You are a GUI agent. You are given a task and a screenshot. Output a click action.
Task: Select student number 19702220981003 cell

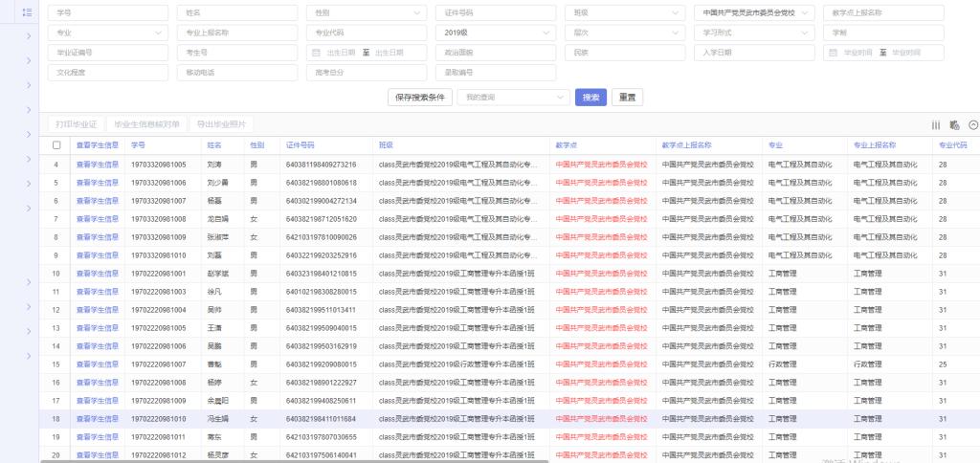(159, 292)
